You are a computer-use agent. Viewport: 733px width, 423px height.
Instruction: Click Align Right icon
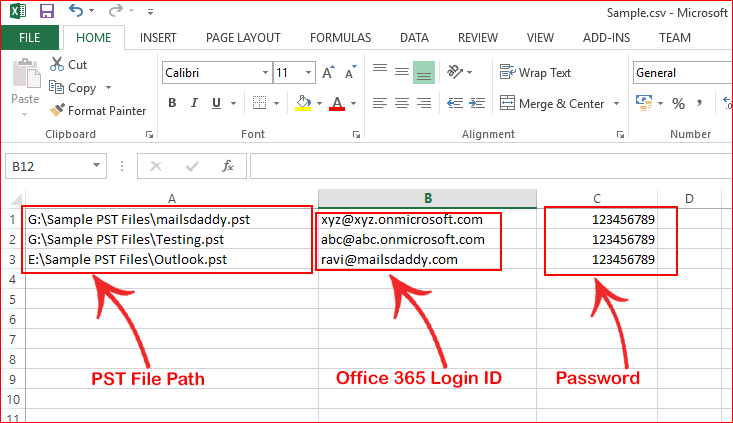(x=424, y=103)
